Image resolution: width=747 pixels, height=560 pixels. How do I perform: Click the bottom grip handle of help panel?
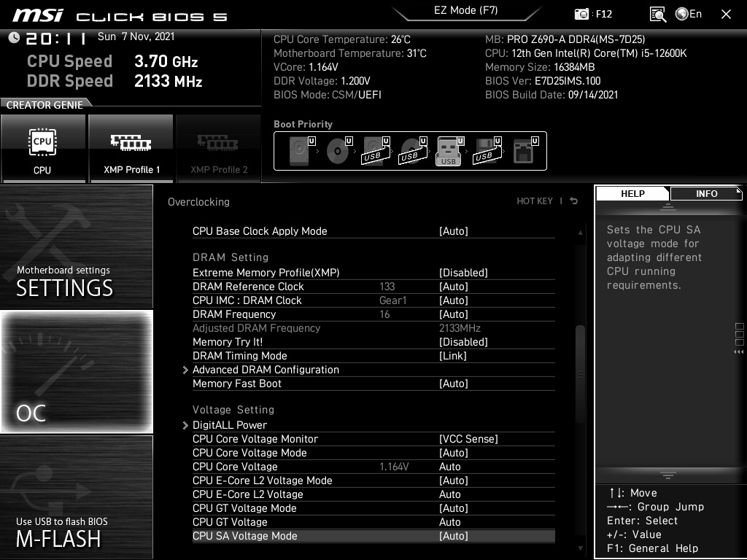pyautogui.click(x=668, y=475)
